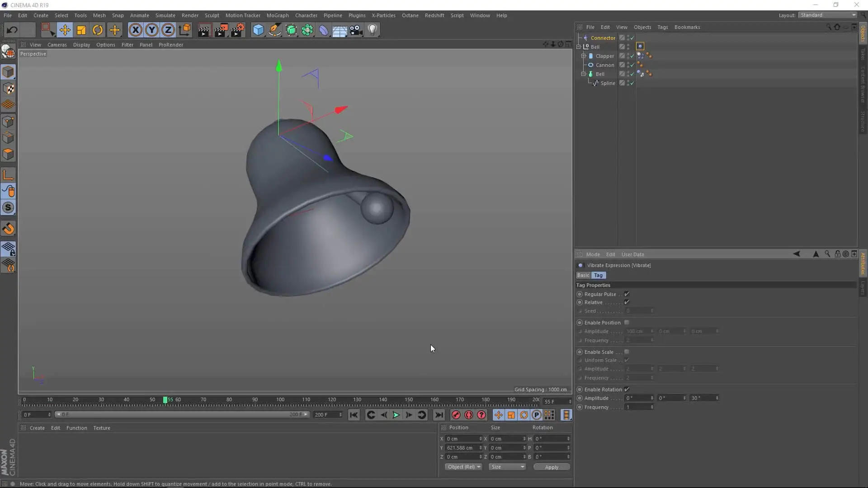Toggle the Relative checkbox
868x488 pixels.
pos(627,302)
